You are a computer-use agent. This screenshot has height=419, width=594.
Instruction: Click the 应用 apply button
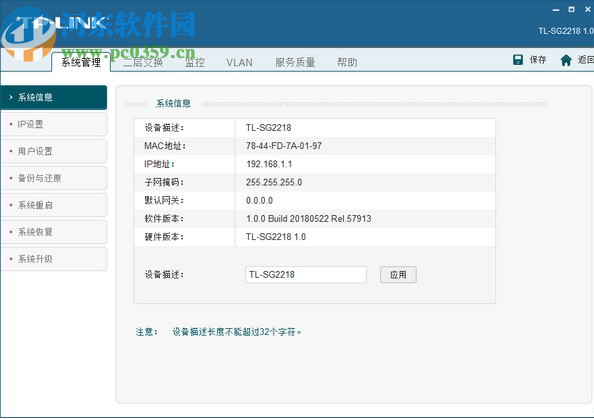(398, 275)
